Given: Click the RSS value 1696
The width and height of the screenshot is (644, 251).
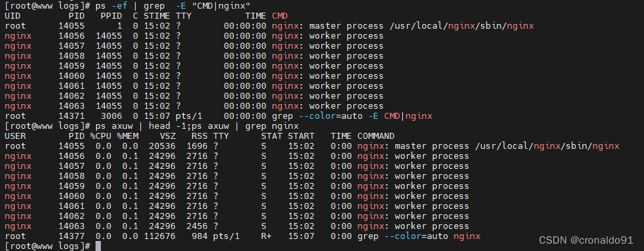Looking at the screenshot, I should tap(196, 146).
